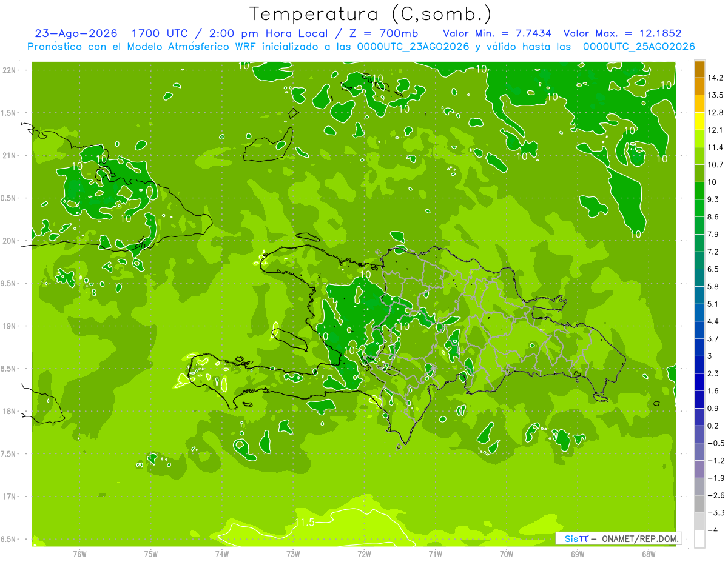Click the green swatch between 10 and 9.3
The image size is (728, 562).
pos(699,190)
